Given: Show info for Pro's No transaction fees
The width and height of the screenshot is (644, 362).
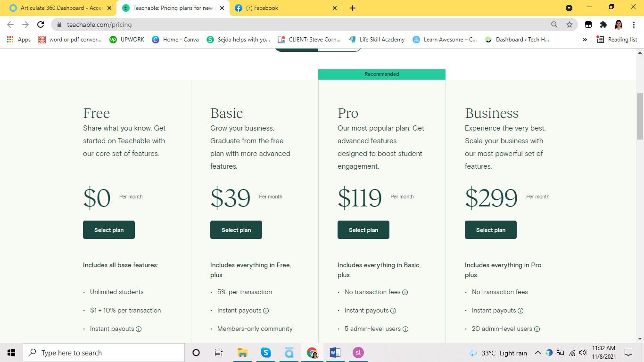Looking at the screenshot, I should coord(405,292).
